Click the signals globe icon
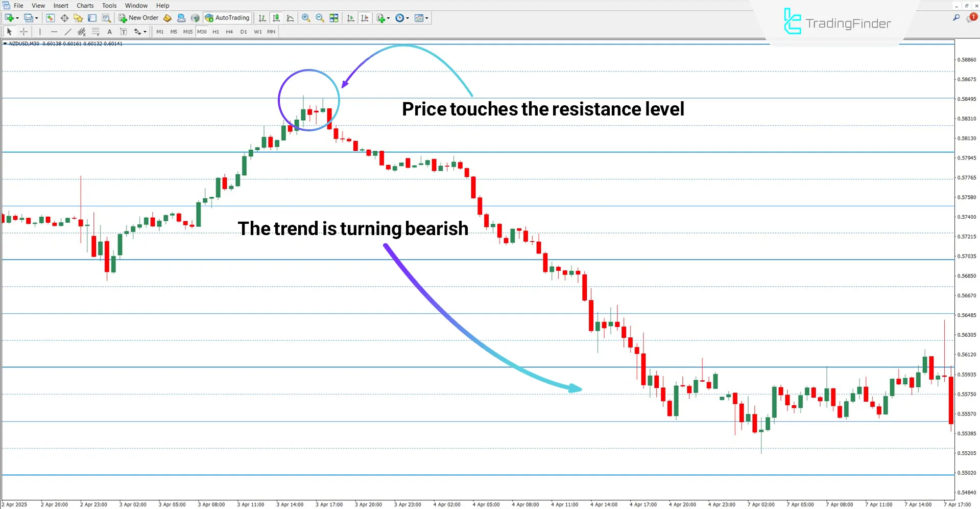980x509 pixels. [x=195, y=18]
